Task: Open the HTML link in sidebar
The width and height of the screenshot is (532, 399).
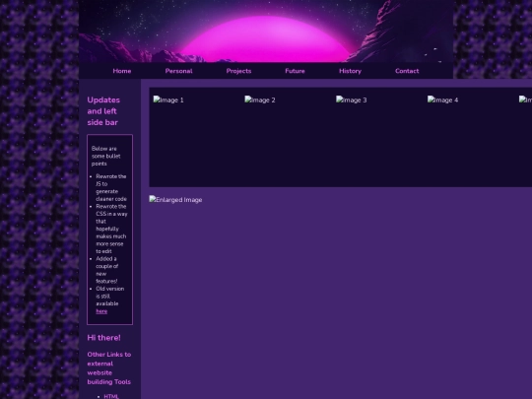Action: [111, 396]
